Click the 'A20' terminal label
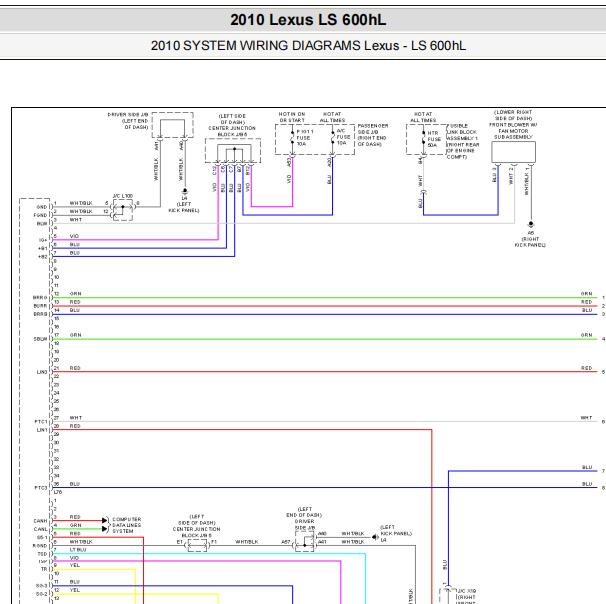The image size is (606, 604). pos(329,162)
